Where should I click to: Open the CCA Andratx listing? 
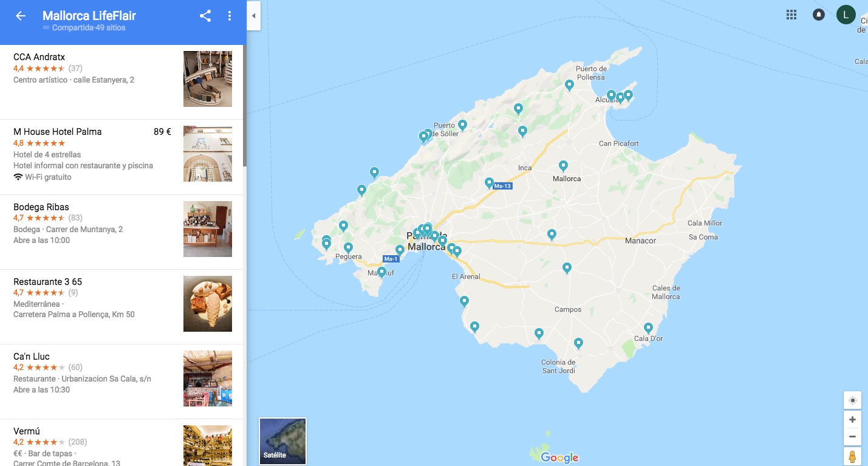[x=121, y=82]
